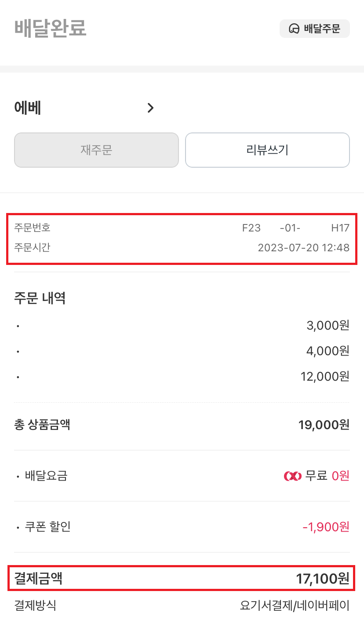Open the 에베 restaurant page chevron
This screenshot has width=364, height=628.
(151, 108)
